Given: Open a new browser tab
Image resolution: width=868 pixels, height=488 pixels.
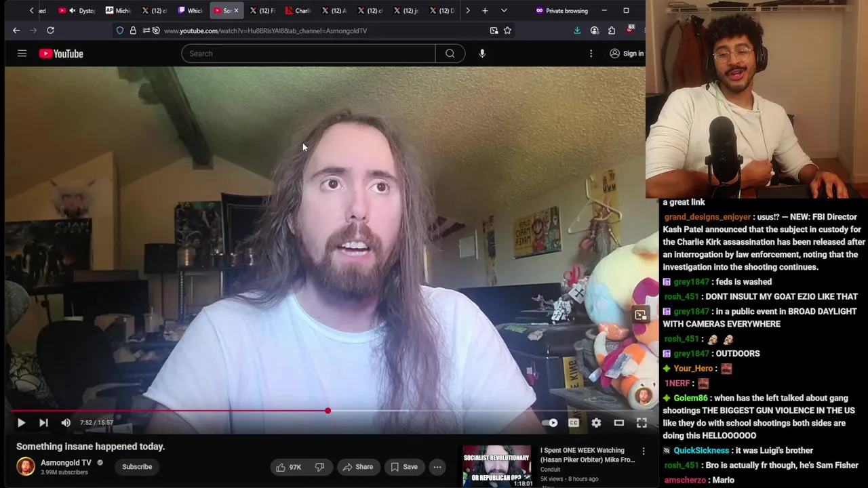Looking at the screenshot, I should click(x=485, y=11).
